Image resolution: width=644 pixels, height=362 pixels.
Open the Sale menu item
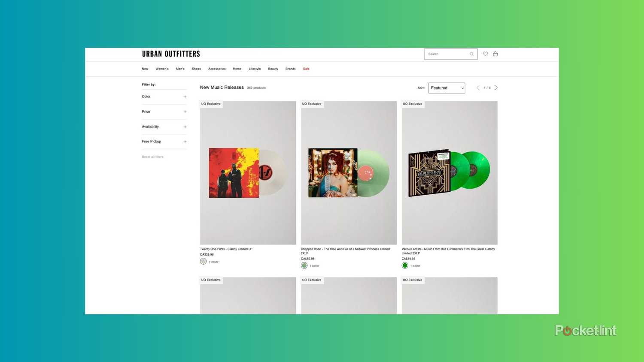tap(306, 69)
